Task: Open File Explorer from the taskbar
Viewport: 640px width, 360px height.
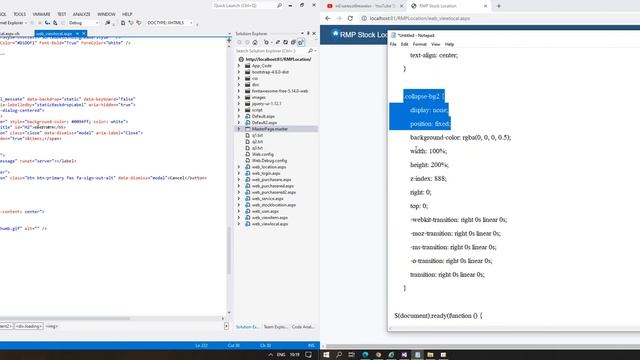Action: pos(430,355)
